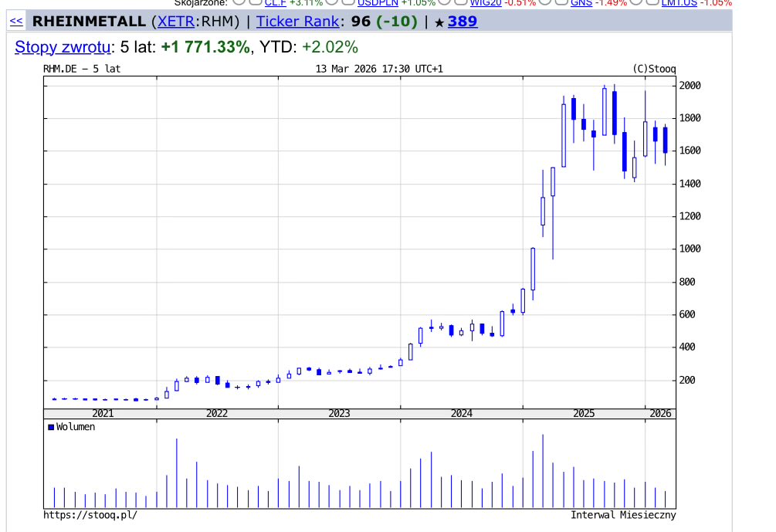776x532 pixels.
Task: Click the 2000 price axis label
Action: [x=690, y=85]
